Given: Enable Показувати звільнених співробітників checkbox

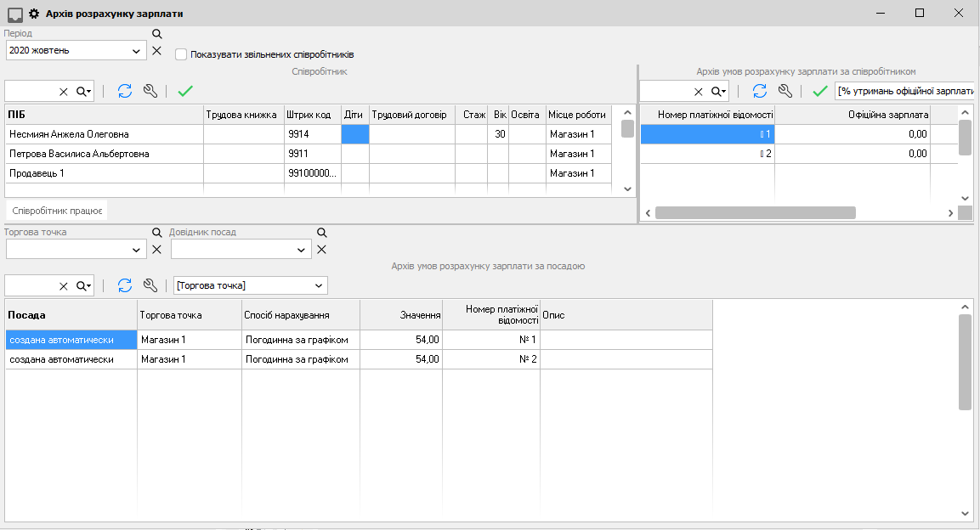Looking at the screenshot, I should point(181,54).
